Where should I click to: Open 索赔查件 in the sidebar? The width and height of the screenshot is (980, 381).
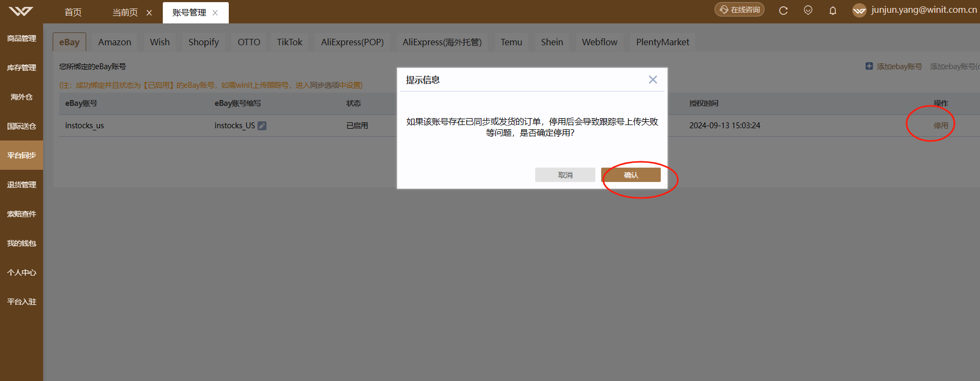pyautogui.click(x=21, y=214)
